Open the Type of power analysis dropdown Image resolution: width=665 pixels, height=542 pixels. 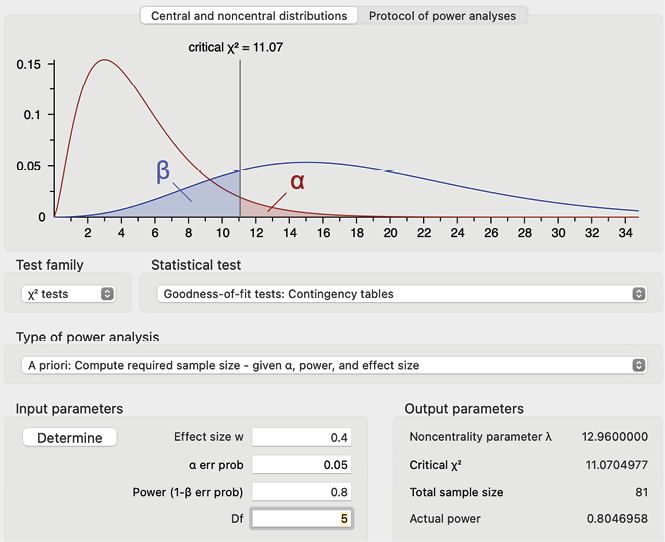[334, 366]
